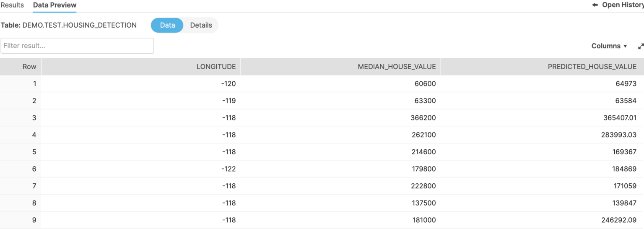The height and width of the screenshot is (229, 644).
Task: Select predicted value cell 283993.03
Action: tap(618, 135)
